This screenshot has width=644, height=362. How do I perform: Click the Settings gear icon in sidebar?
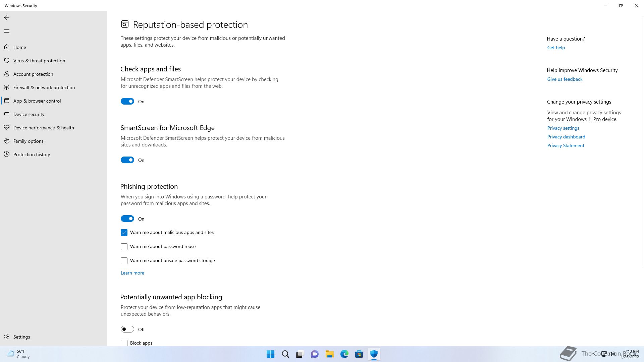click(7, 337)
